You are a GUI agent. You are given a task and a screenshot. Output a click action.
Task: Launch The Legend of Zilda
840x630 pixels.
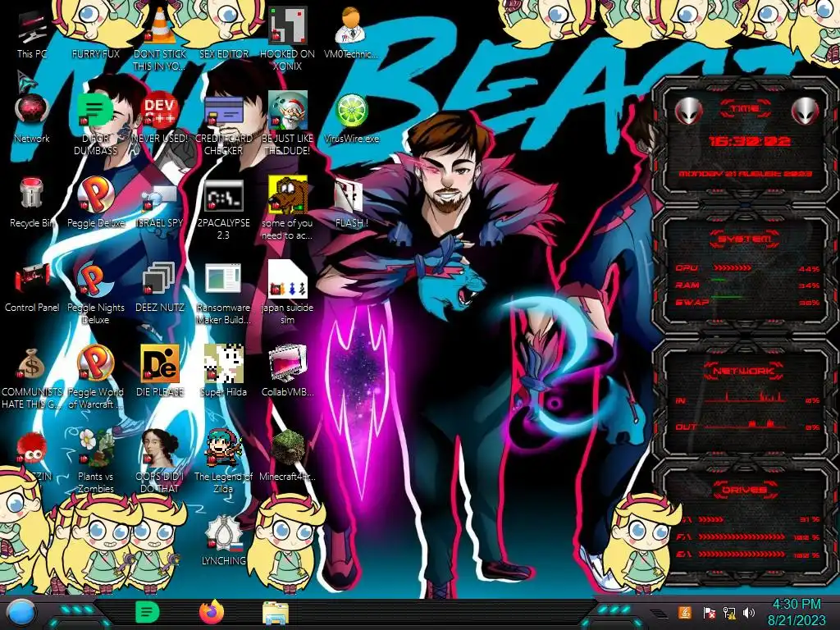(x=223, y=462)
